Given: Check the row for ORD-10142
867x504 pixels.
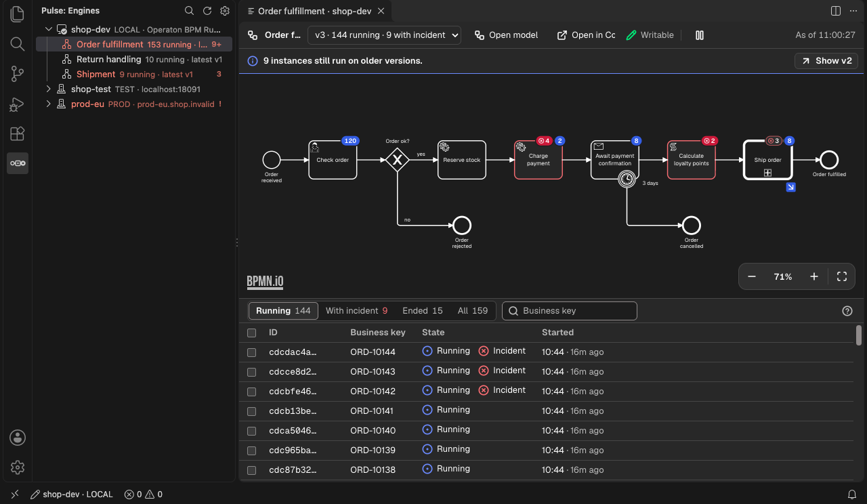Looking at the screenshot, I should pyautogui.click(x=252, y=392).
